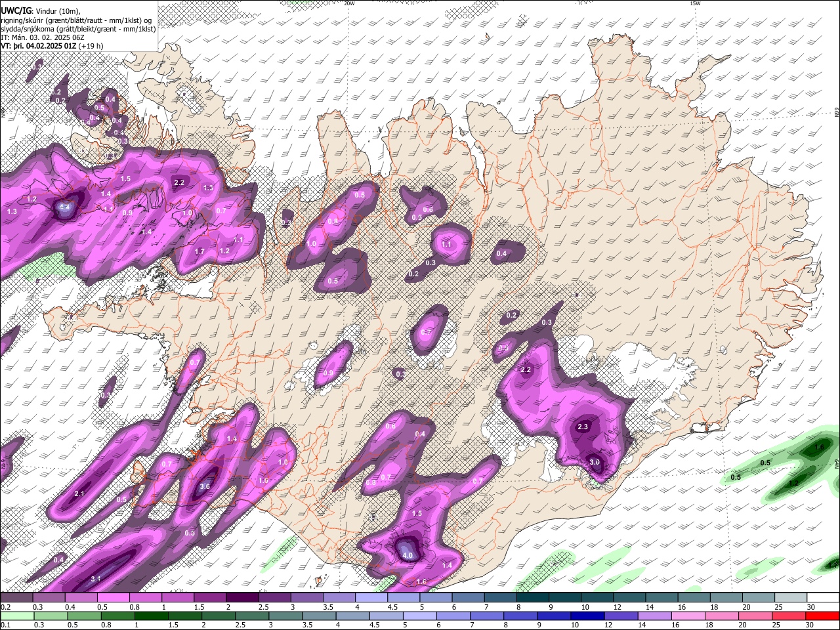Click the green 1.6 rain value label

(819, 448)
